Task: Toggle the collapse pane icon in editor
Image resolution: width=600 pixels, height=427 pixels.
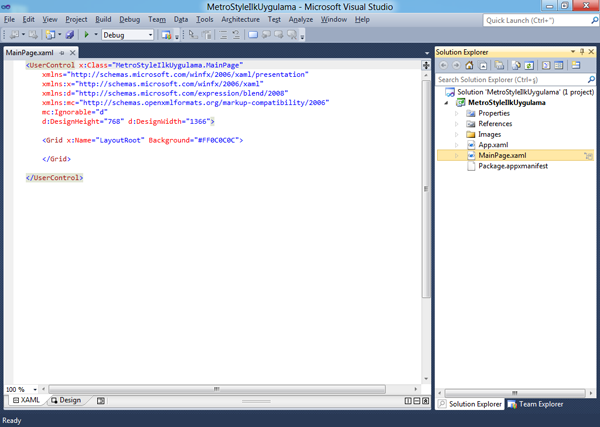Action: pos(426,401)
